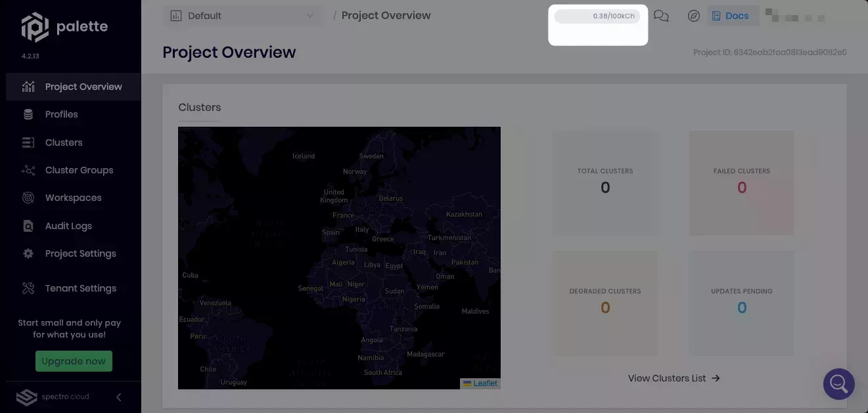Click the Profiles stack icon

pos(28,114)
